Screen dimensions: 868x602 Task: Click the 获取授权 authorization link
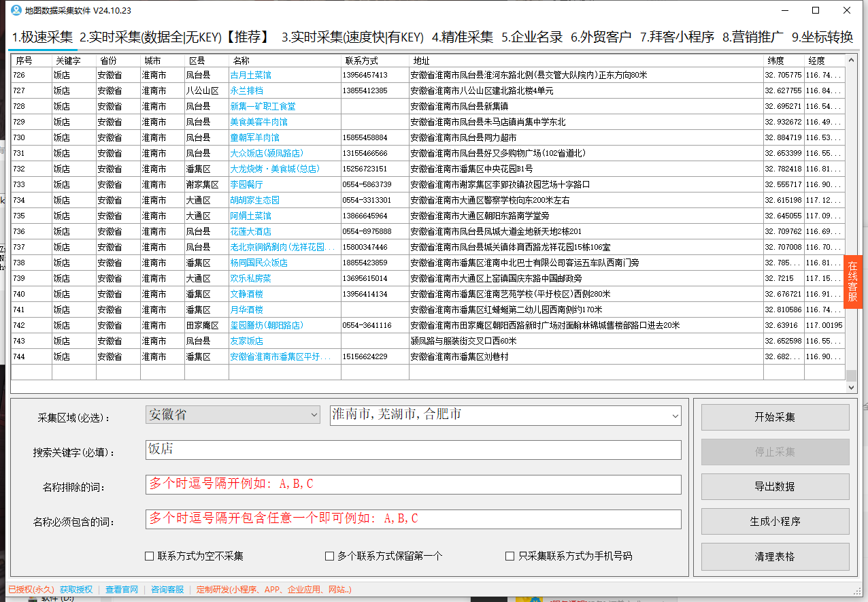point(75,590)
